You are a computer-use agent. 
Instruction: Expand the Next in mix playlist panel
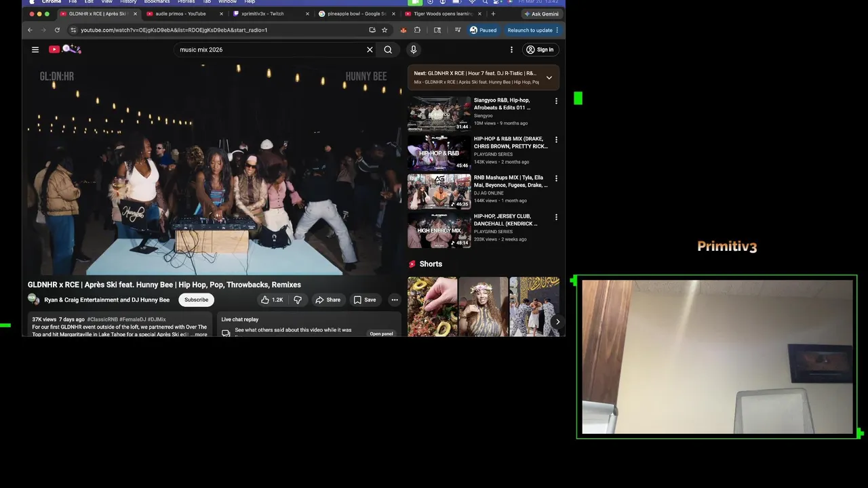(549, 77)
